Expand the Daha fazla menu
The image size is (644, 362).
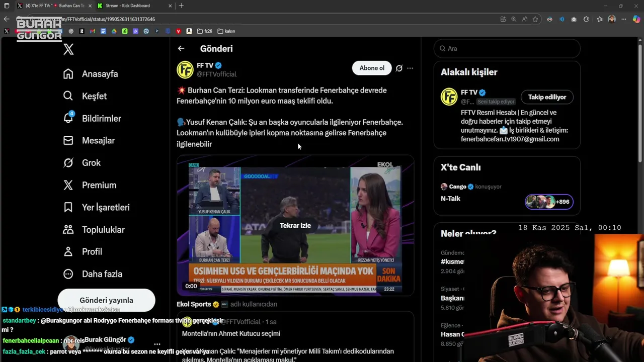[x=93, y=274]
